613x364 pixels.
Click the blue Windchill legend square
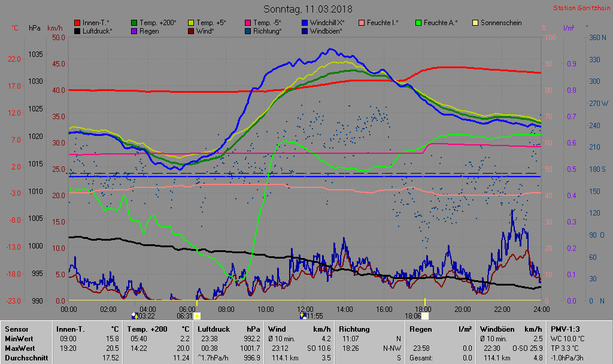tap(305, 23)
